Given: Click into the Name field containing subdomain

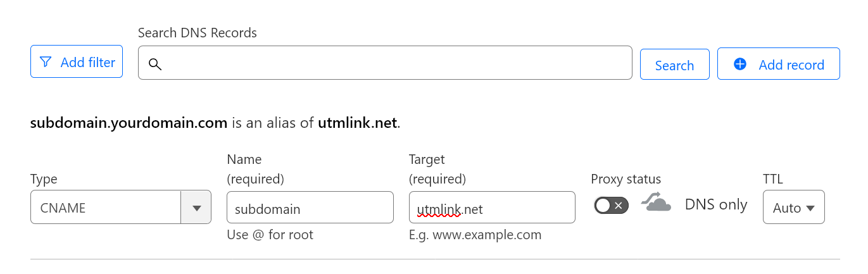Looking at the screenshot, I should [310, 208].
